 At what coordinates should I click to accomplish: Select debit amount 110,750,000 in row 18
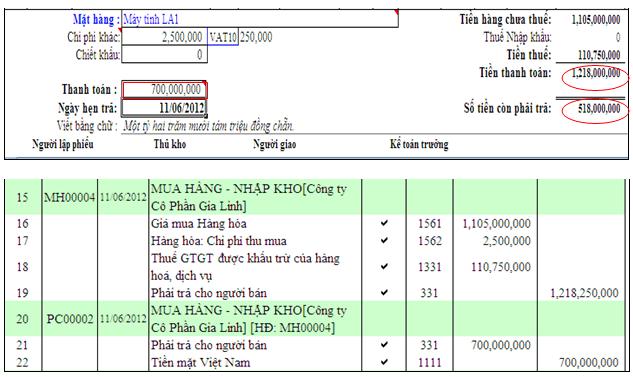click(501, 267)
